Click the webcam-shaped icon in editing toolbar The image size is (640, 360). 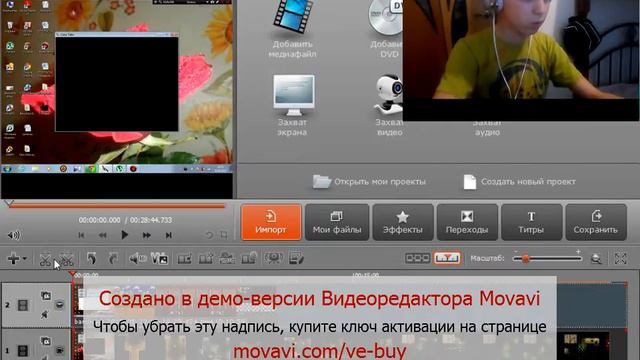click(273, 258)
